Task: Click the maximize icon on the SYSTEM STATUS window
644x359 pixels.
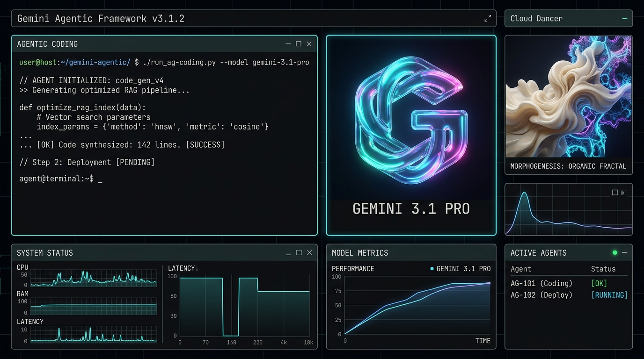Action: coord(299,252)
